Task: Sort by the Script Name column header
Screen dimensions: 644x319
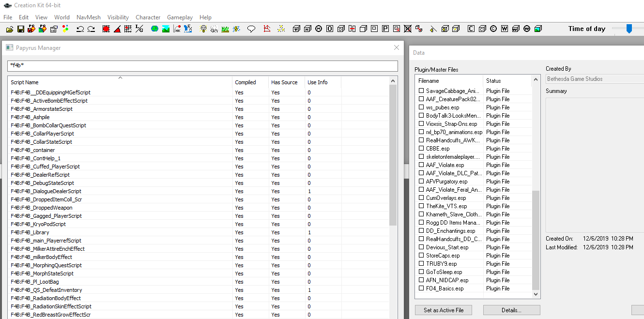Action: point(120,82)
